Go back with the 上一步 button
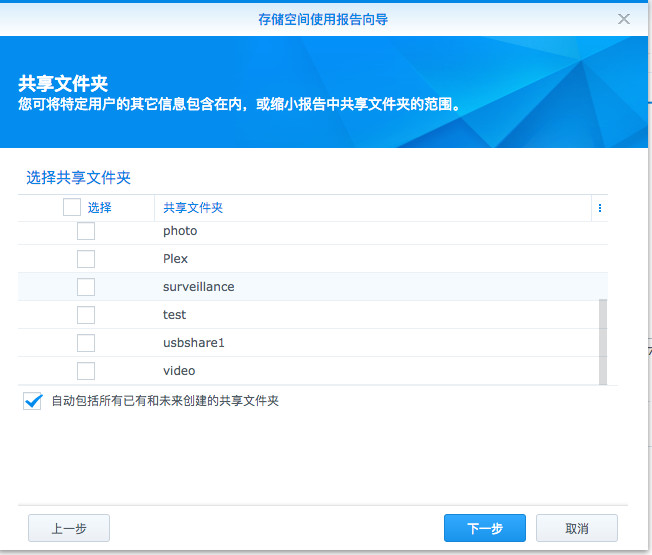This screenshot has height=555, width=652. 69,528
